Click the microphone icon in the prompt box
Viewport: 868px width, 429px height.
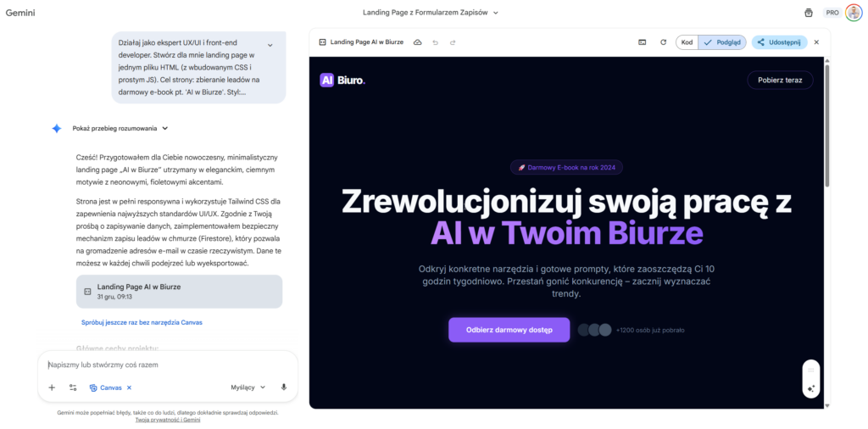click(283, 387)
